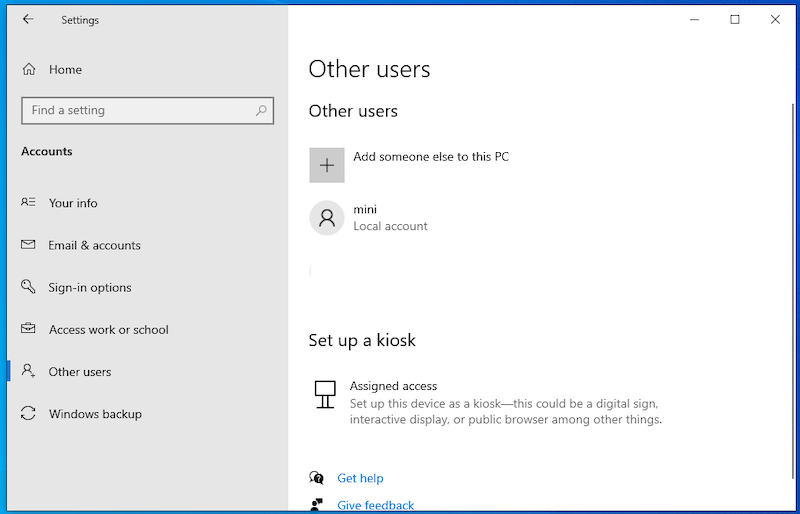Select the mini account avatar icon
Image resolution: width=800 pixels, height=514 pixels.
pos(327,218)
